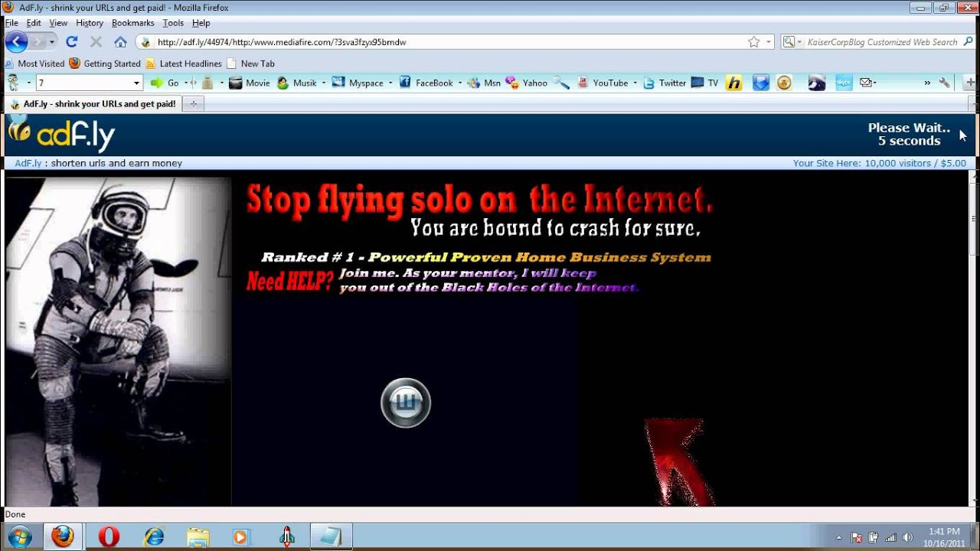Open the Movie toolbar shortcut

[x=250, y=83]
